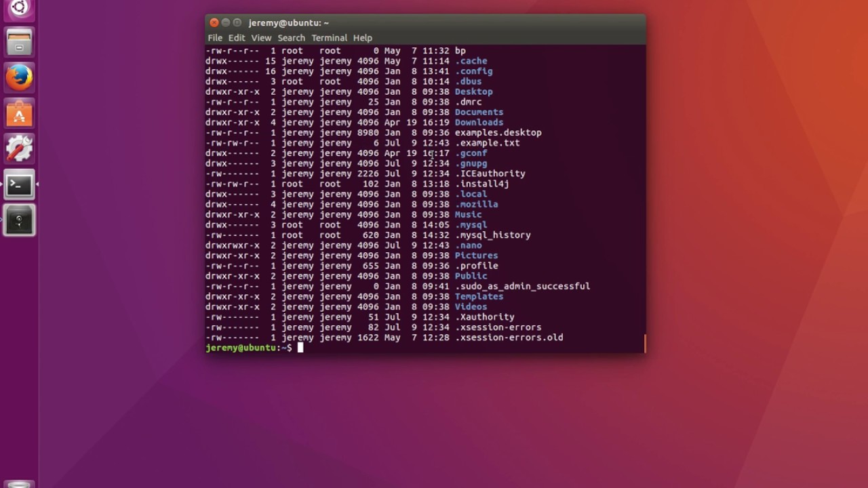Minimize the terminal window
The image size is (868, 488).
(x=226, y=22)
